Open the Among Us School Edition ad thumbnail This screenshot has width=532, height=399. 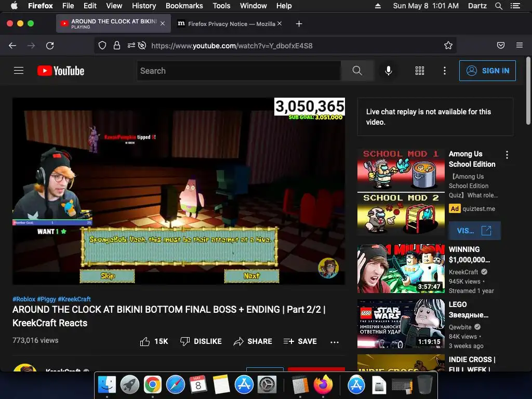401,192
